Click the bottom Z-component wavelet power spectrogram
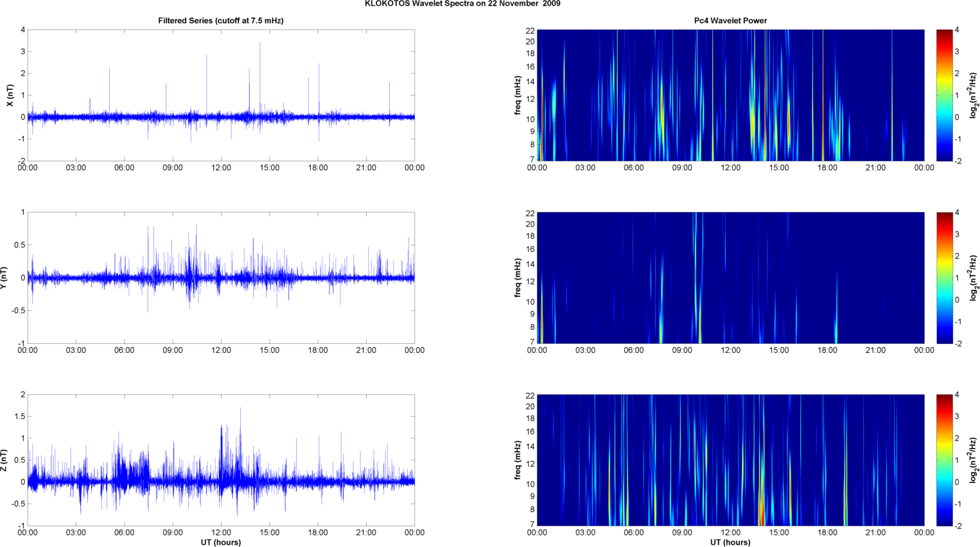Screen dimensions: 980x547 (730, 460)
